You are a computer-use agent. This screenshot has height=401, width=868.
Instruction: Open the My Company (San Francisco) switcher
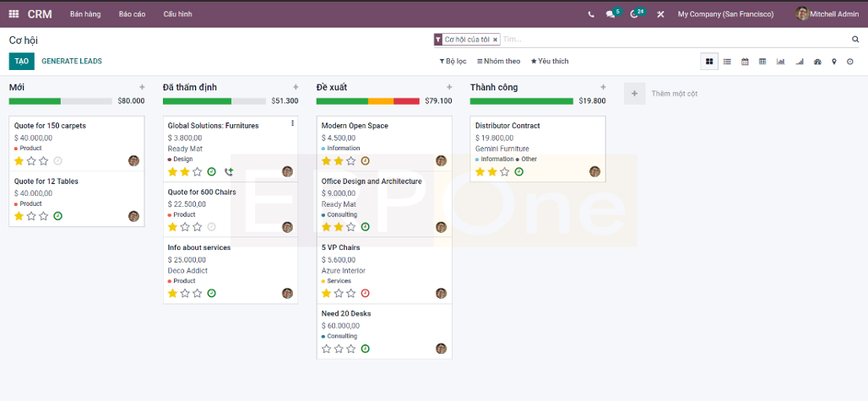(726, 14)
